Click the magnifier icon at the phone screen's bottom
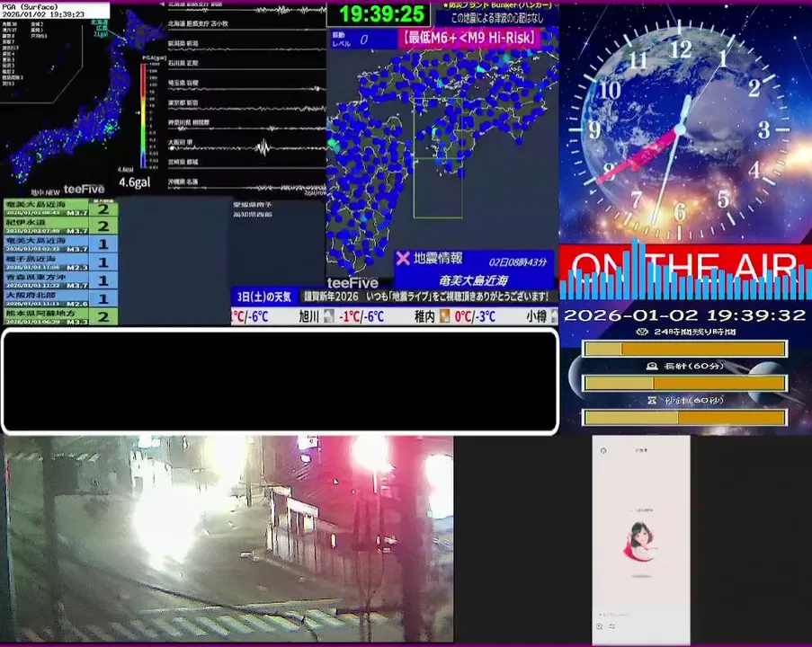 point(600,626)
